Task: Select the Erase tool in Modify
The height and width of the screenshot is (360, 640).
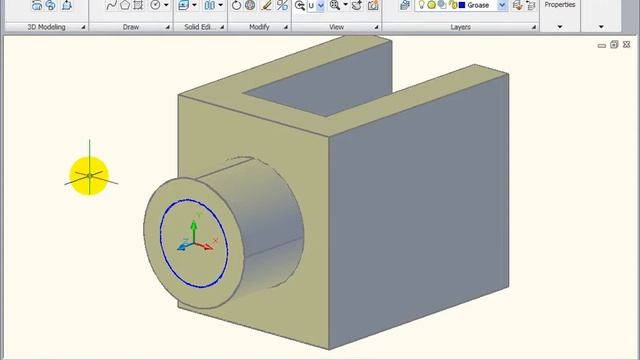Action: 267,5
